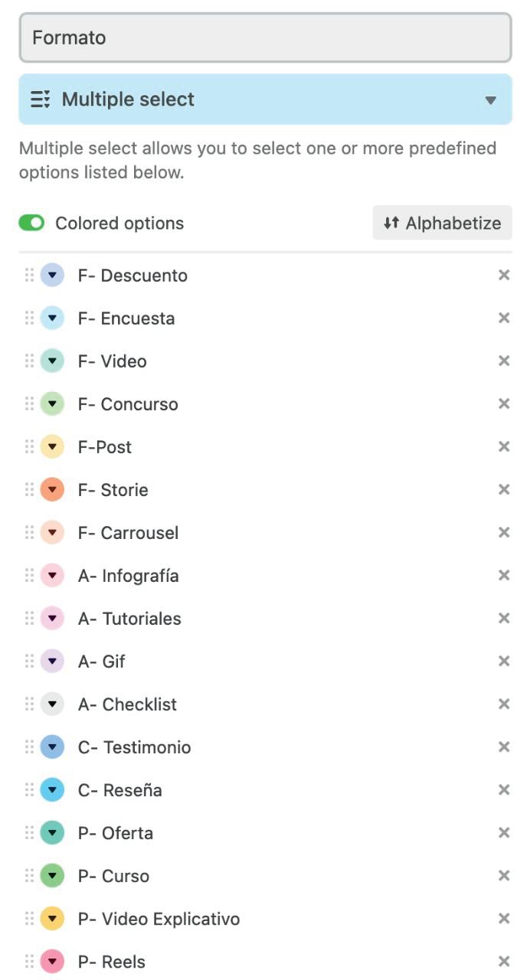Open color dropdown for C- Reseña
The image size is (527, 980).
click(52, 790)
